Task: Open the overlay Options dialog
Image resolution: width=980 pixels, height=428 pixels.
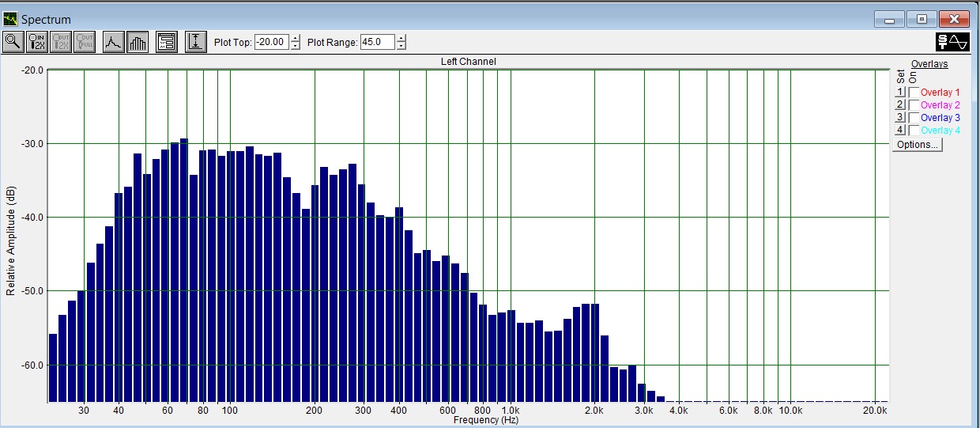Action: (x=918, y=146)
